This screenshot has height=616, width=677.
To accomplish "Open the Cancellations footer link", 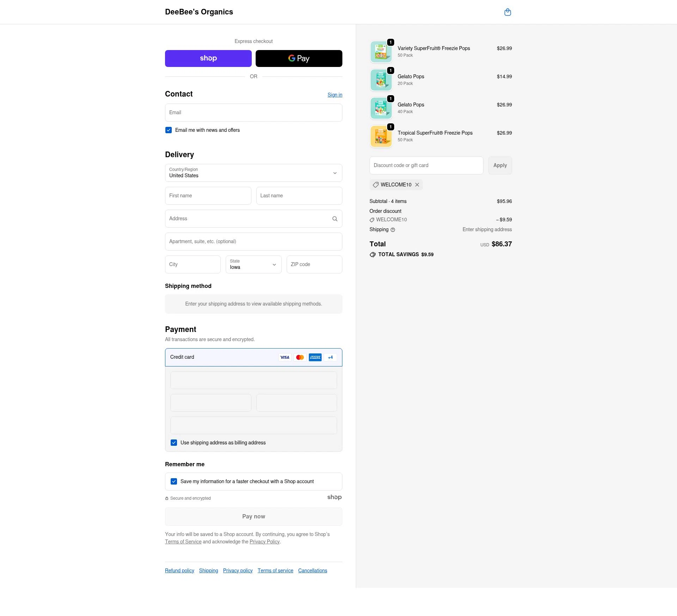I will 312,571.
